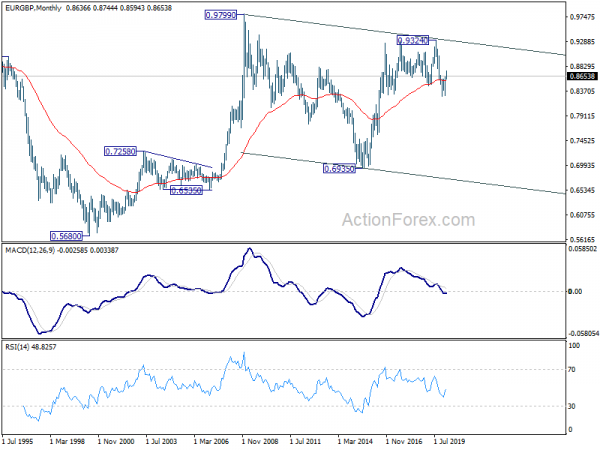Click the 1 Nov 2008 date label

[260, 441]
